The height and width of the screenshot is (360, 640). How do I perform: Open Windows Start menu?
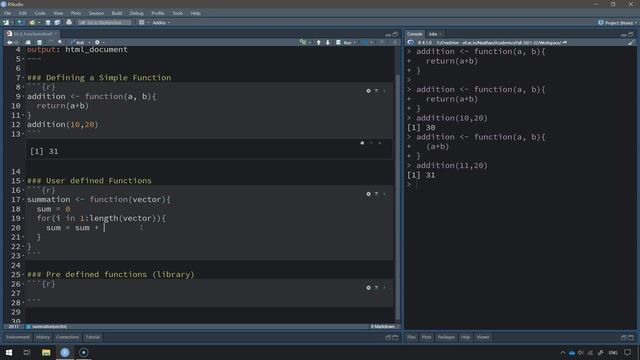pos(9,352)
